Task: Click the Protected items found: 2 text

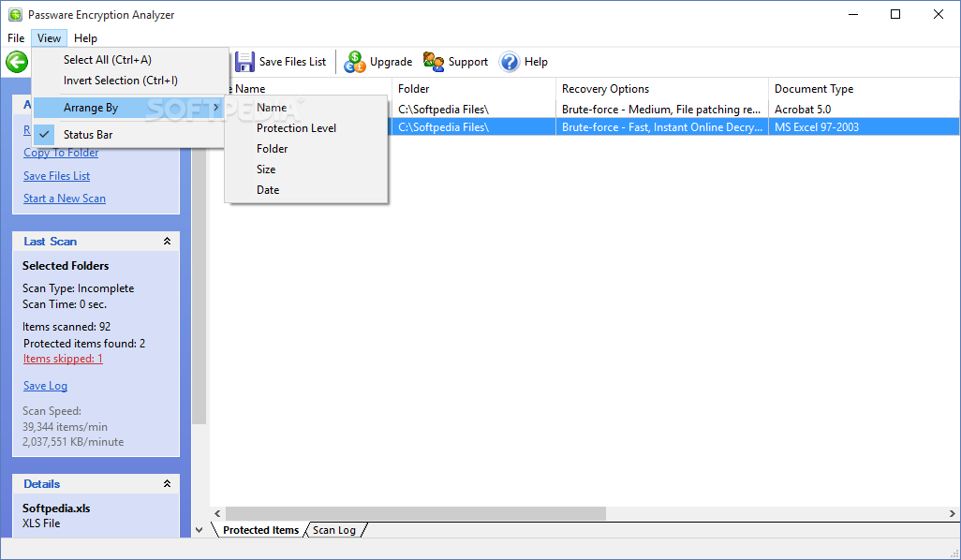Action: 84,344
